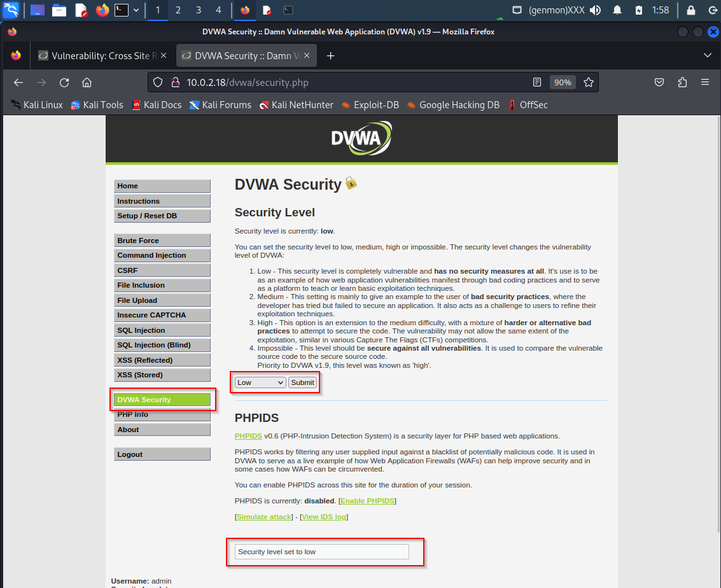Expand the terminal launcher dropdown arrow

[x=136, y=10]
